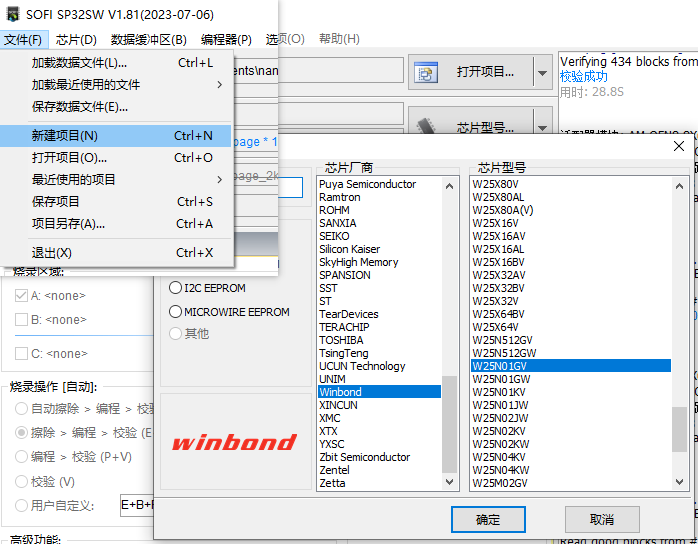Image resolution: width=698 pixels, height=544 pixels.
Task: Expand the dropdown arrow beside 芯片型号
Action: coord(541,127)
